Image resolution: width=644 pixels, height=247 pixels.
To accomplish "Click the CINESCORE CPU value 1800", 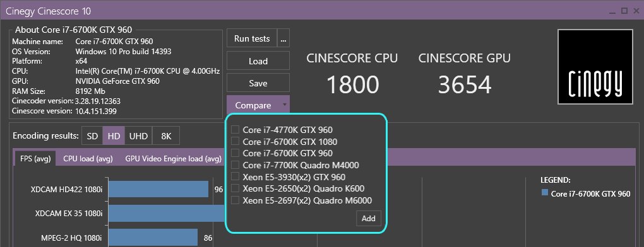I will click(x=353, y=85).
